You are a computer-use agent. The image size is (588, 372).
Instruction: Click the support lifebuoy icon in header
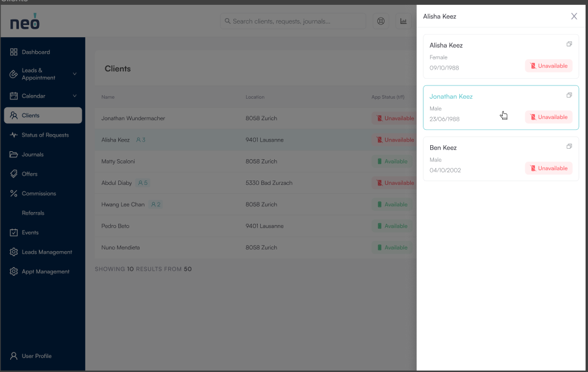click(x=381, y=21)
